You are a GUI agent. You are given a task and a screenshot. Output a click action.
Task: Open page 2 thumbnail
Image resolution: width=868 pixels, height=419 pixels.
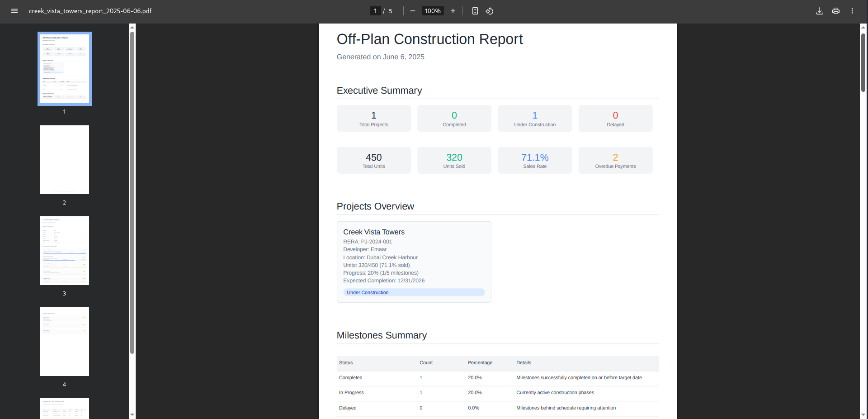(x=65, y=160)
